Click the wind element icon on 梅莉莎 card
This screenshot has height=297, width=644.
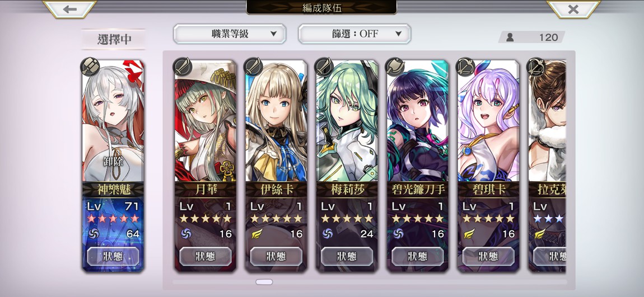[x=328, y=233]
